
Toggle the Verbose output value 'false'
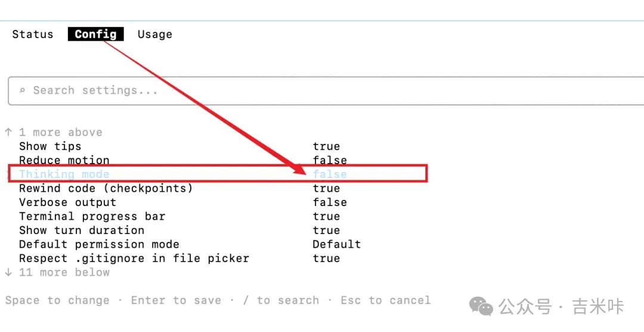(x=330, y=202)
